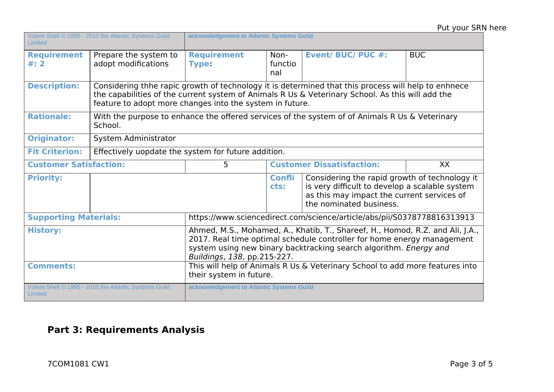Click top 'acknowledgement to Atlantic Systems Guild' text

[x=250, y=36]
